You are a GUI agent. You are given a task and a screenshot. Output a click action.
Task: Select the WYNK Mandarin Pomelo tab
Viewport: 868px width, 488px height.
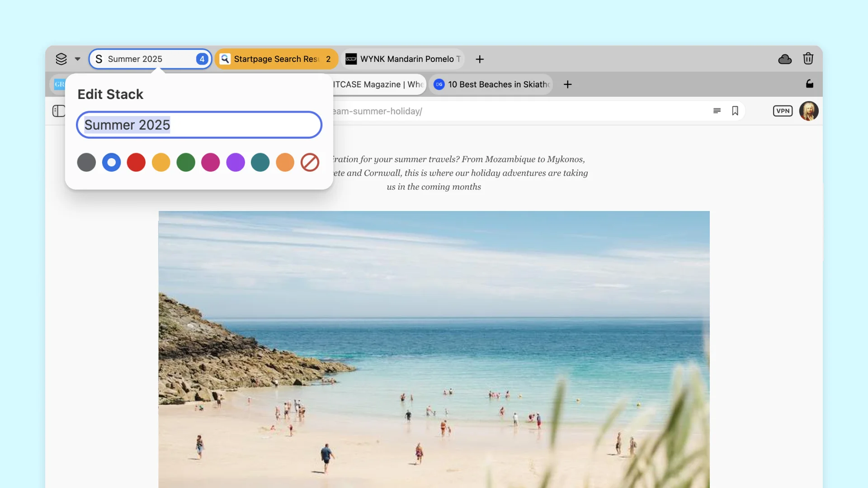click(x=402, y=59)
